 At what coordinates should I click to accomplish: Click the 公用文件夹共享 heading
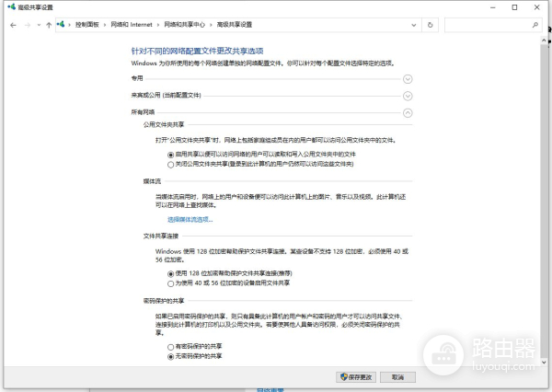pyautogui.click(x=164, y=124)
